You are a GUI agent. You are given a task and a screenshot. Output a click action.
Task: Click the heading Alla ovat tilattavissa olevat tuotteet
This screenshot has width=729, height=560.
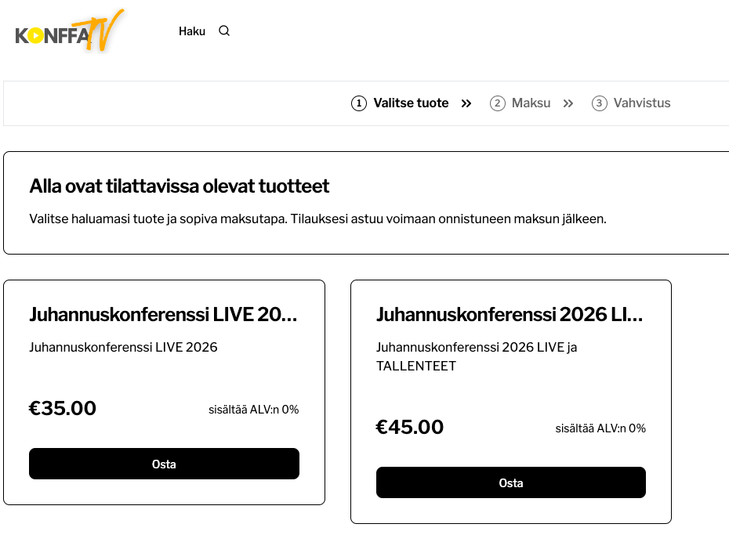pyautogui.click(x=179, y=186)
